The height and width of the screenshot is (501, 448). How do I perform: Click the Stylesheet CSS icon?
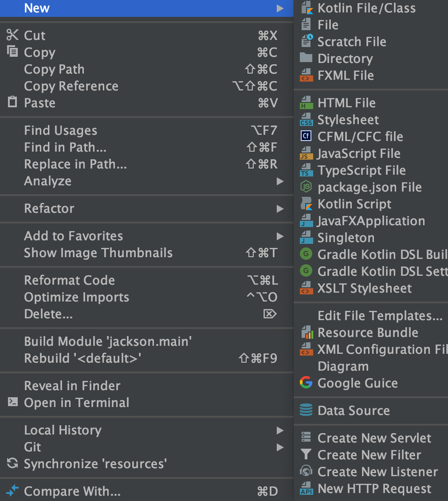pyautogui.click(x=307, y=120)
